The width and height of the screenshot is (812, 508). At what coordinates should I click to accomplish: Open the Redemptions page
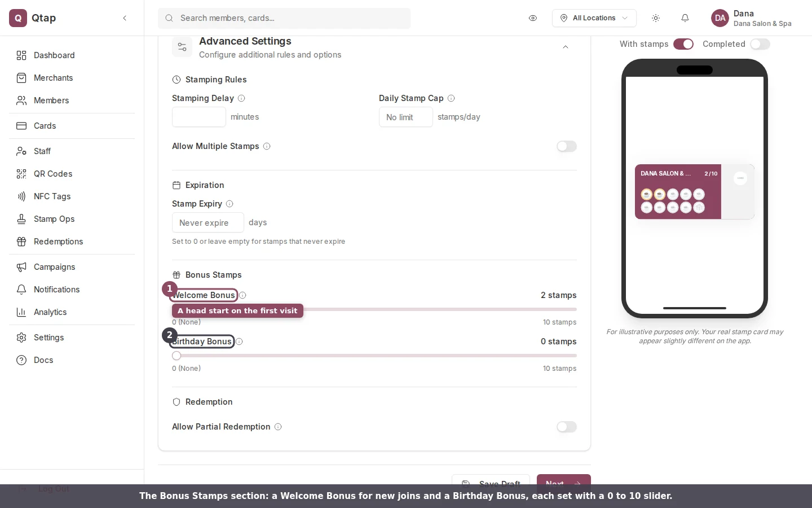pyautogui.click(x=72, y=242)
